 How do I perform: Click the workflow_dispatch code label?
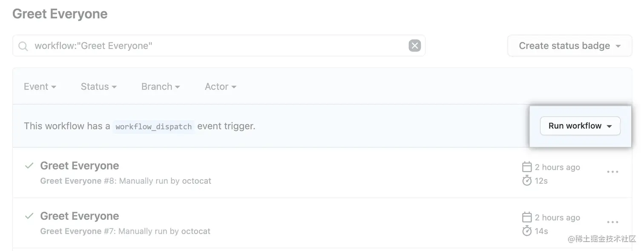(153, 126)
